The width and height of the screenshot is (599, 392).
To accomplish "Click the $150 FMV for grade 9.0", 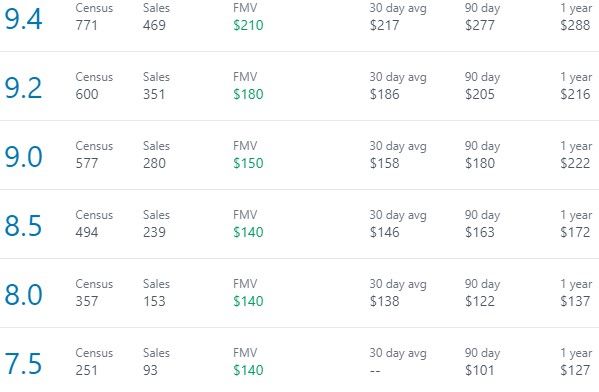I will (x=248, y=163).
